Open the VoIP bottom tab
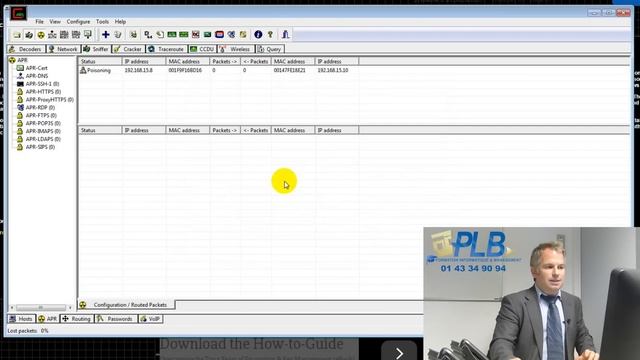 click(x=150, y=319)
